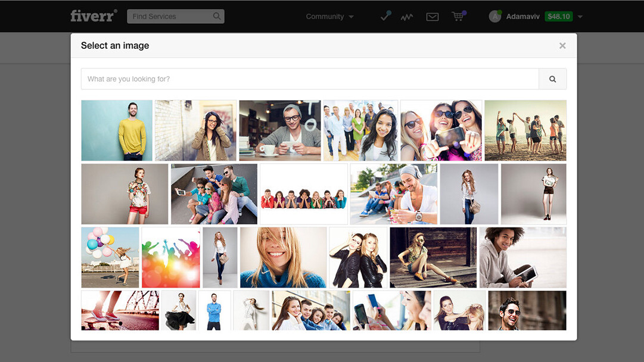Viewport: 644px width, 362px height.
Task: Click the image search magnifier button
Action: pyautogui.click(x=552, y=79)
